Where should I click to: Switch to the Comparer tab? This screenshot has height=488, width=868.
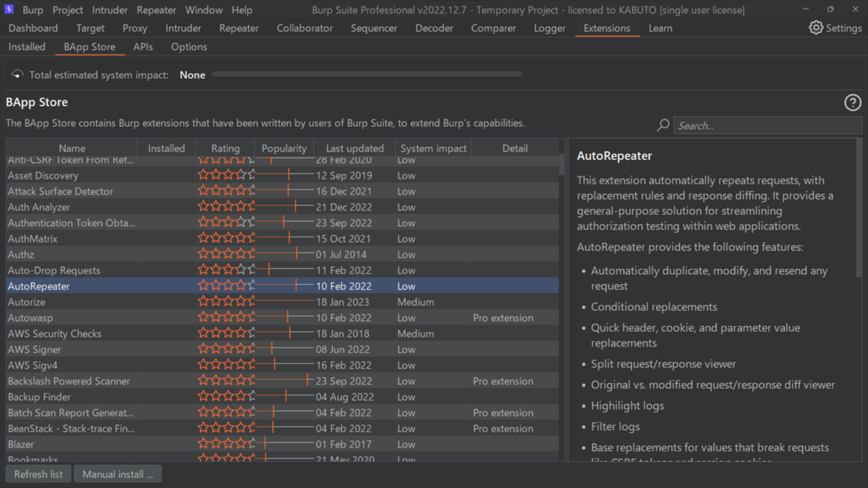[x=493, y=27]
